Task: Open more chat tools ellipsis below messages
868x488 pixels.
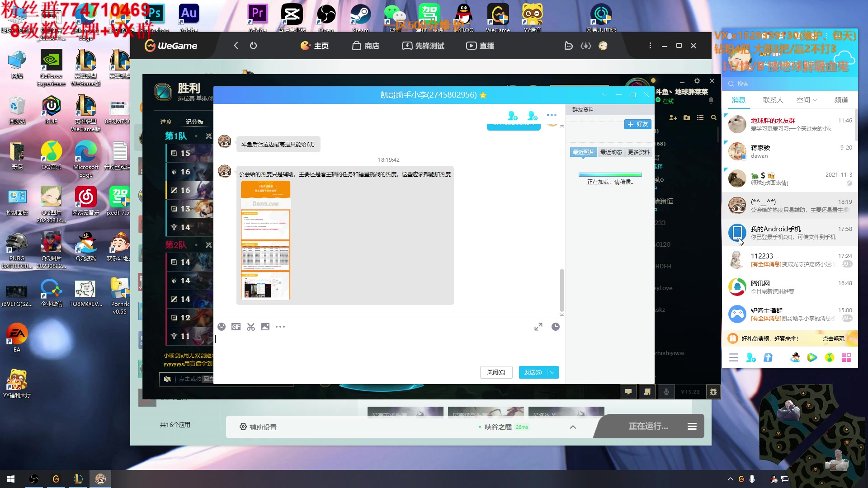Action: pyautogui.click(x=280, y=327)
